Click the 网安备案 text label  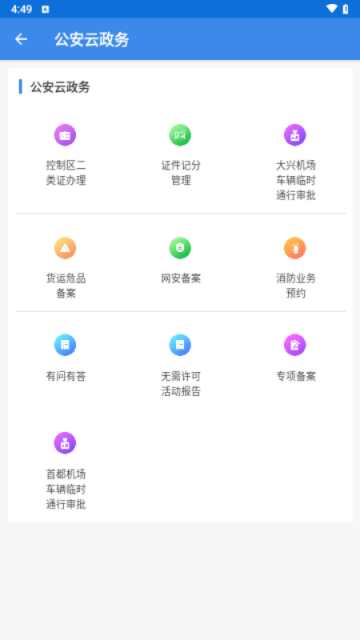pos(181,279)
